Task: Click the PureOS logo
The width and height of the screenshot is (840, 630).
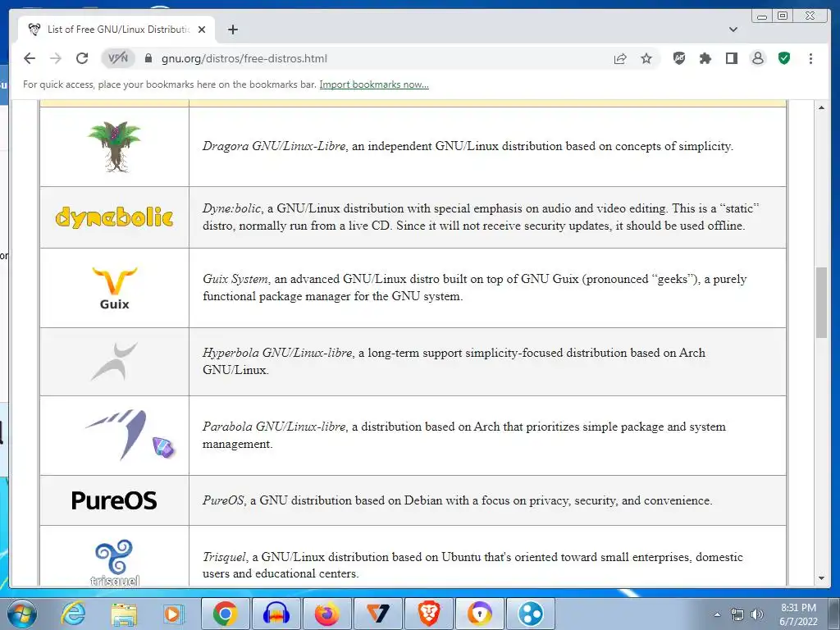Action: [114, 500]
